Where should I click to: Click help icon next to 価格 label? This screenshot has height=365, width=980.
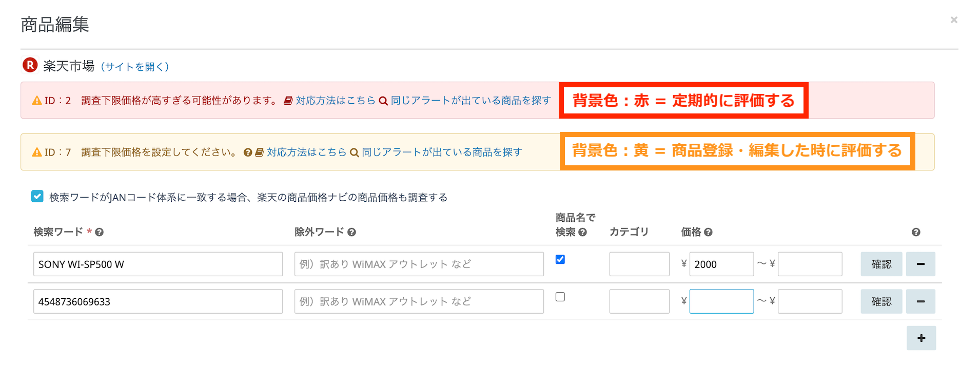coord(709,233)
